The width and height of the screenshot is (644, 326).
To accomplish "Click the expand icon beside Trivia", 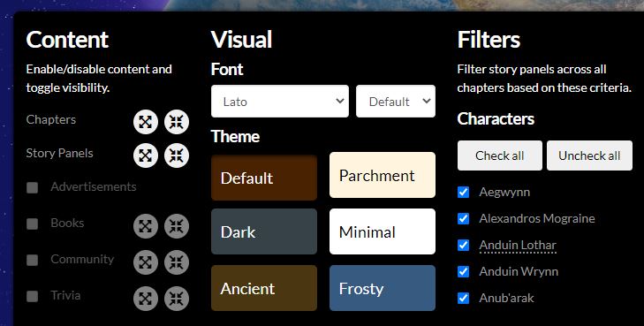I will (146, 299).
